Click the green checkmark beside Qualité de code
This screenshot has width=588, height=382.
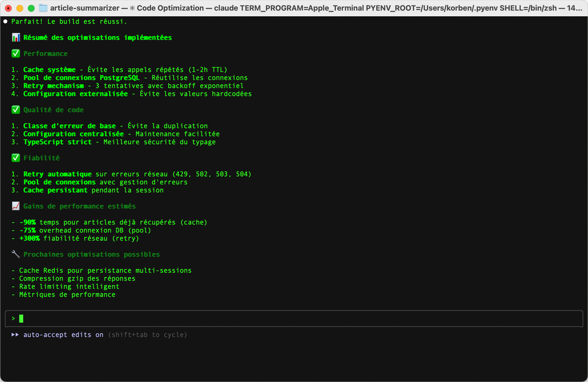pos(16,110)
